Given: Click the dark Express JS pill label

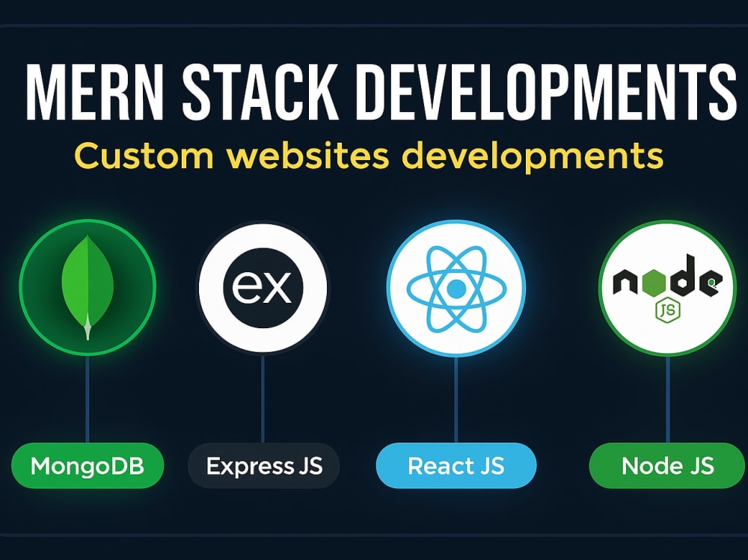Looking at the screenshot, I should point(264,466).
